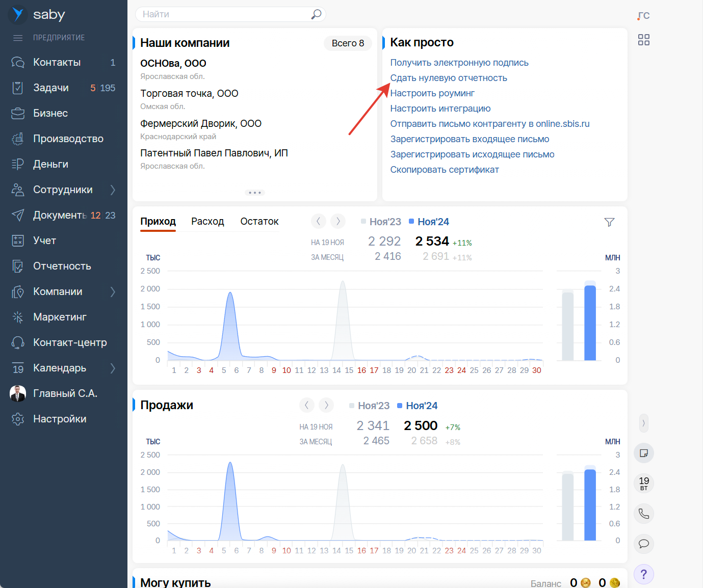This screenshot has height=588, width=703.
Task: Open the four-squares grid icon at top right
Action: tap(644, 40)
